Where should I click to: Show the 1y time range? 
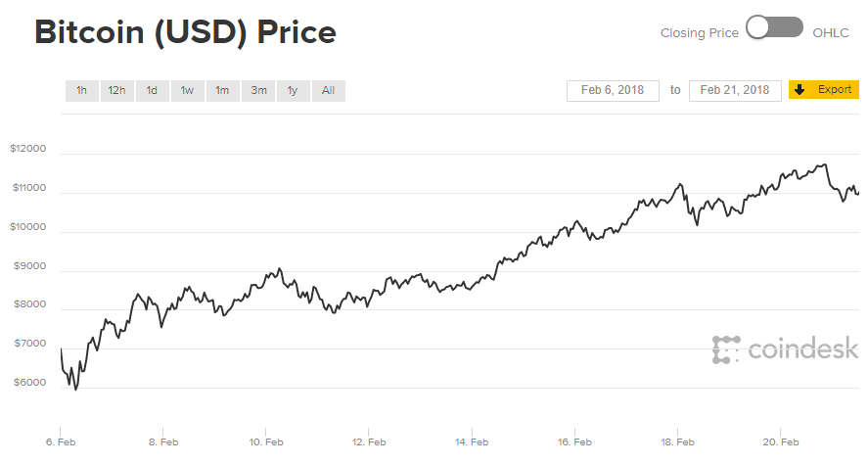(293, 91)
